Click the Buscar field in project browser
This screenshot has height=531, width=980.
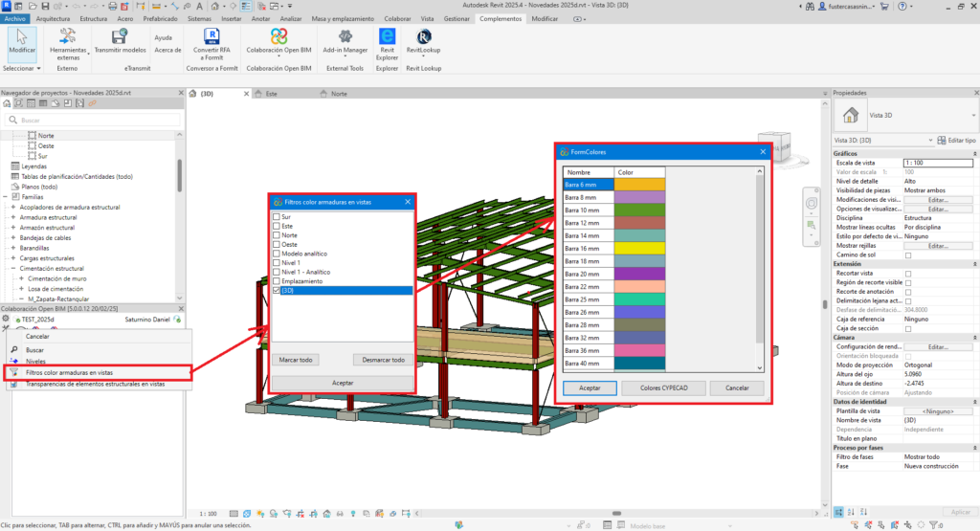tap(94, 120)
